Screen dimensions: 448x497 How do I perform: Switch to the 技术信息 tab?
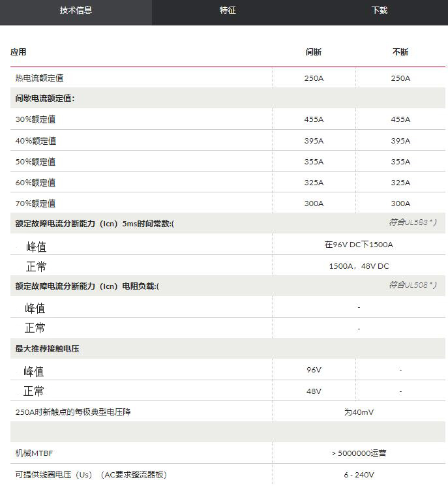click(76, 10)
